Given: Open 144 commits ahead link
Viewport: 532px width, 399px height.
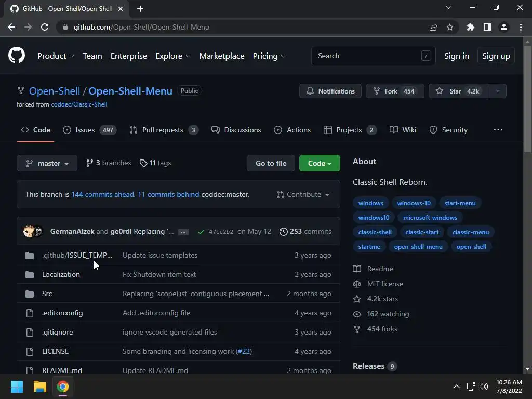Looking at the screenshot, I should (103, 194).
